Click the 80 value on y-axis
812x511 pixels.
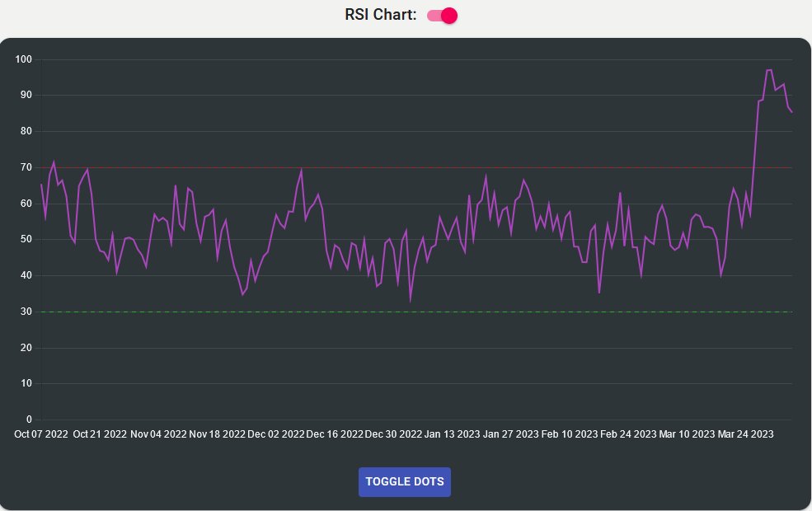pos(26,132)
